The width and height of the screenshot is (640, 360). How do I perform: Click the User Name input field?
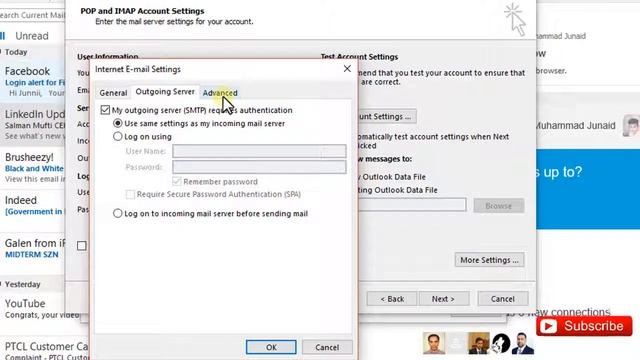click(259, 151)
